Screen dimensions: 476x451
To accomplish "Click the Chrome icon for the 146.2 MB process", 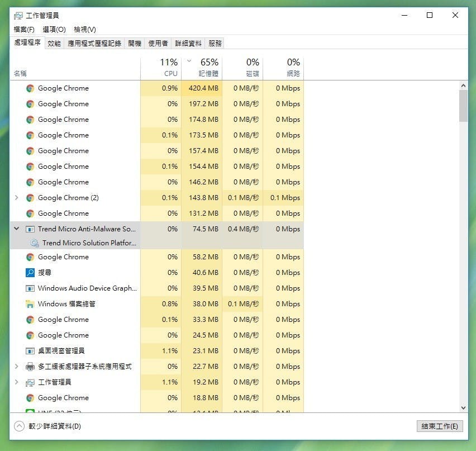I will (x=30, y=182).
